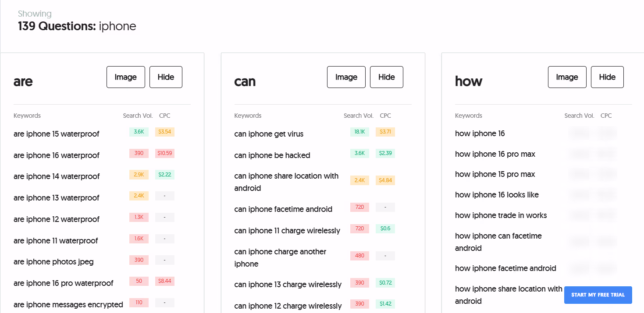
Task: Click 480 volume for 'can iphone charge another iphone'
Action: 359,256
